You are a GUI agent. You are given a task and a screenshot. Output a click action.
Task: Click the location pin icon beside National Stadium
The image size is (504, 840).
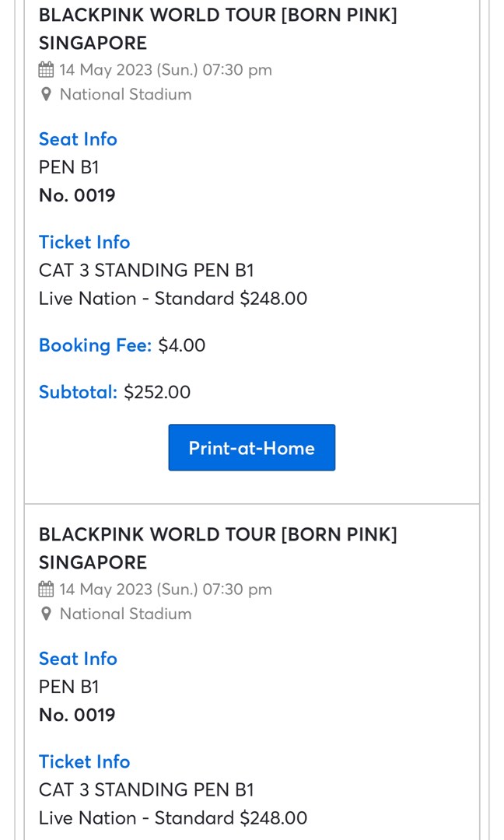click(46, 93)
